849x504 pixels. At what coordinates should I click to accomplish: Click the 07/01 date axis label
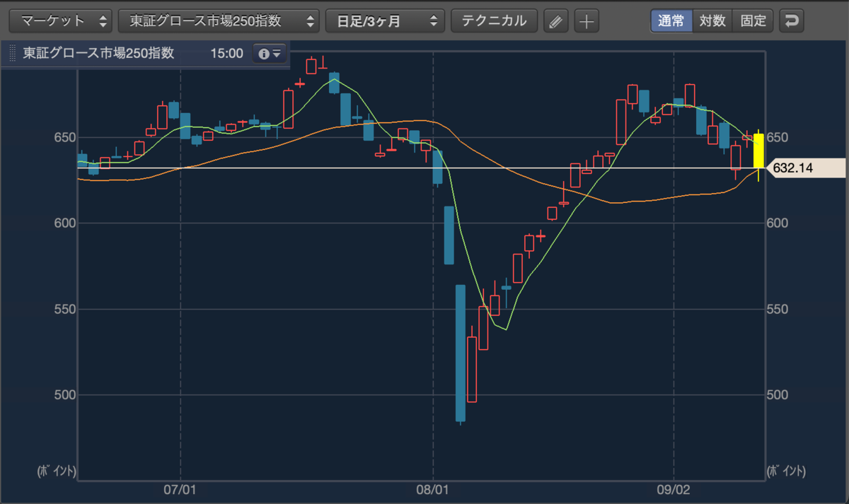coord(180,488)
